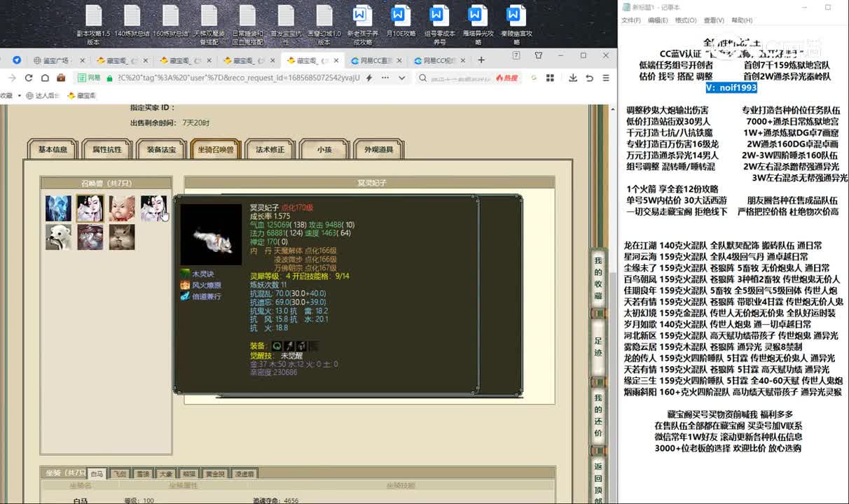Select the white bear pet icon

pos(58,237)
